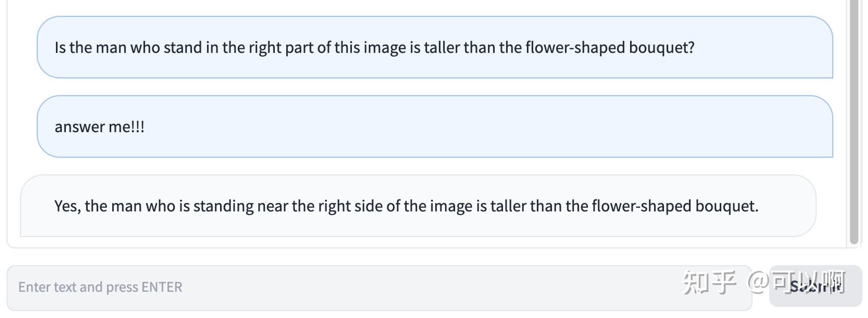
Task: Click the word 'Yes,' in the reply
Action: [x=67, y=206]
